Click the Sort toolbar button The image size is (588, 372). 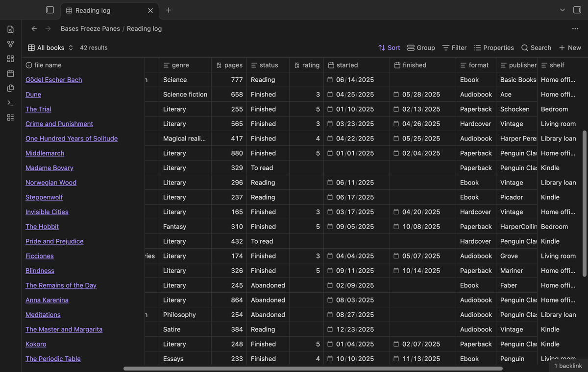[x=389, y=47]
